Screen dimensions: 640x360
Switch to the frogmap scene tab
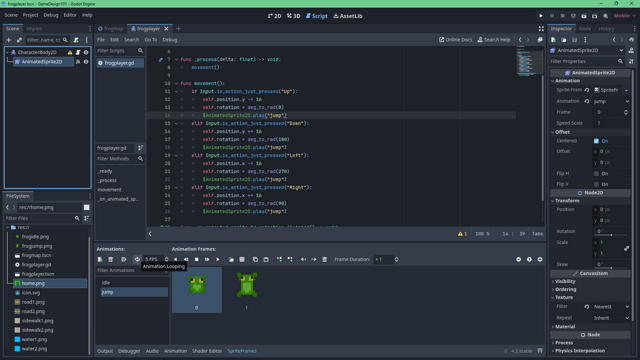[111, 29]
